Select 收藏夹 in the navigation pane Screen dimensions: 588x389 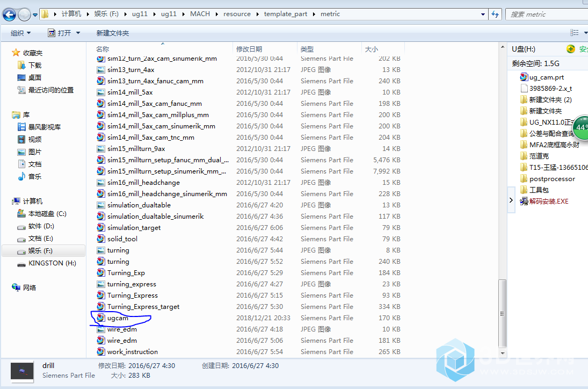pos(33,53)
